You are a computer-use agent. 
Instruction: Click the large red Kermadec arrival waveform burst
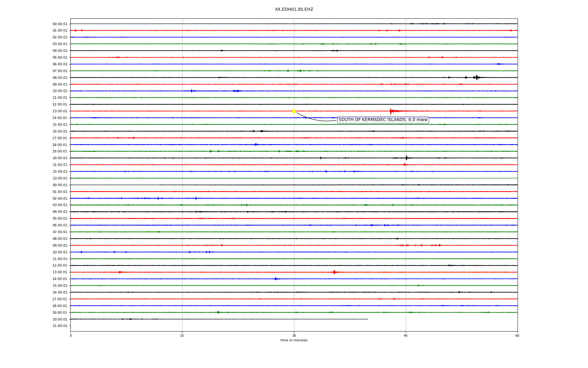(x=391, y=111)
